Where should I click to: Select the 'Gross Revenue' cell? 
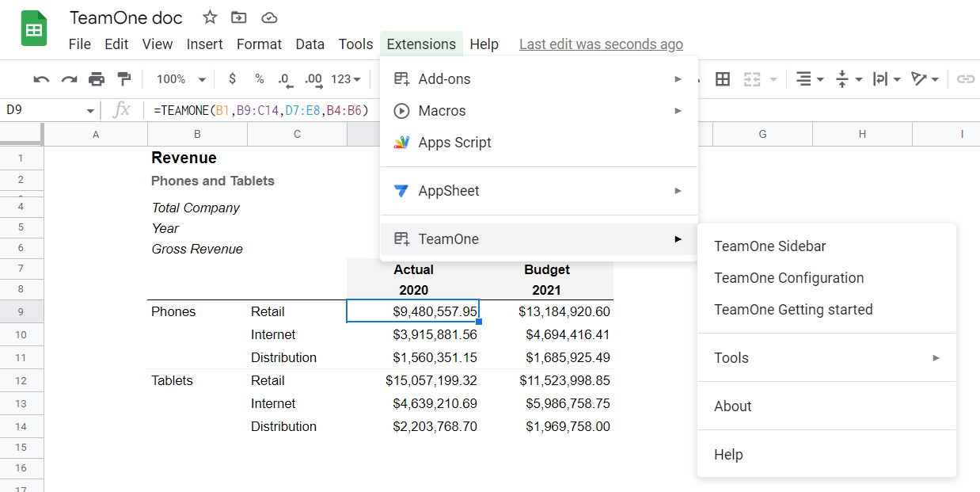[197, 249]
